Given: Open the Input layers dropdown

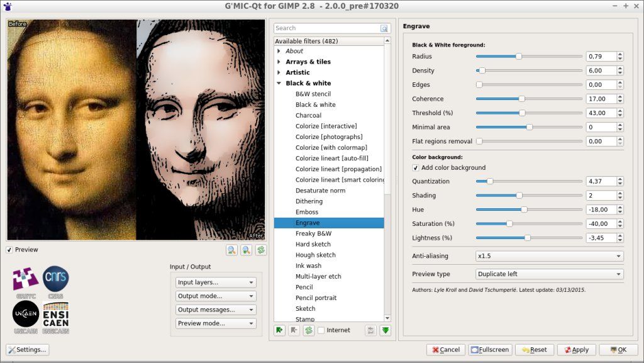Looking at the screenshot, I should (216, 282).
